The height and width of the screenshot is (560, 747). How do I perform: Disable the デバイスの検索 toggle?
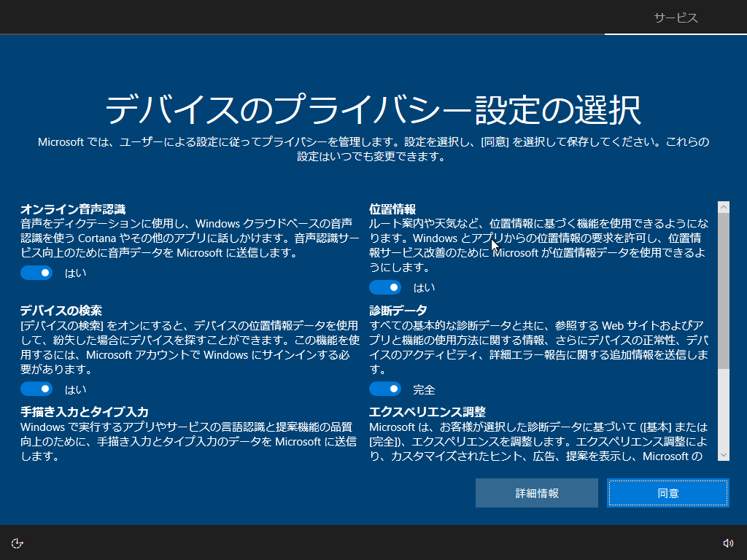point(36,389)
